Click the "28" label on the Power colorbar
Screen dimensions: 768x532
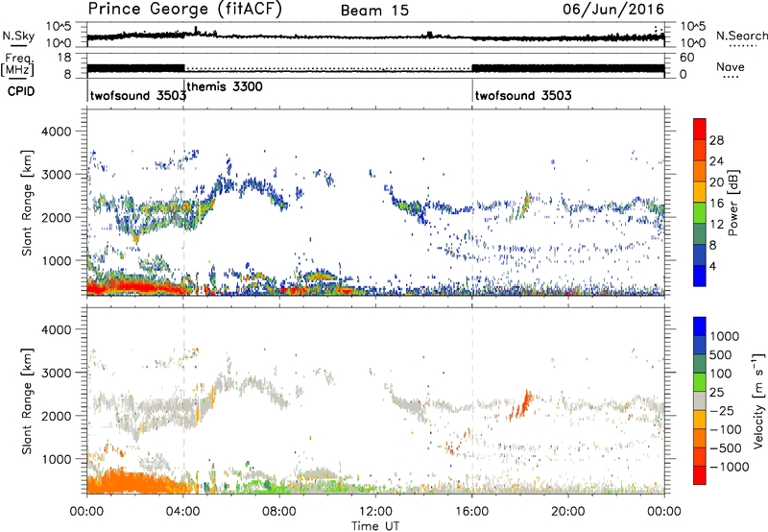click(x=716, y=140)
